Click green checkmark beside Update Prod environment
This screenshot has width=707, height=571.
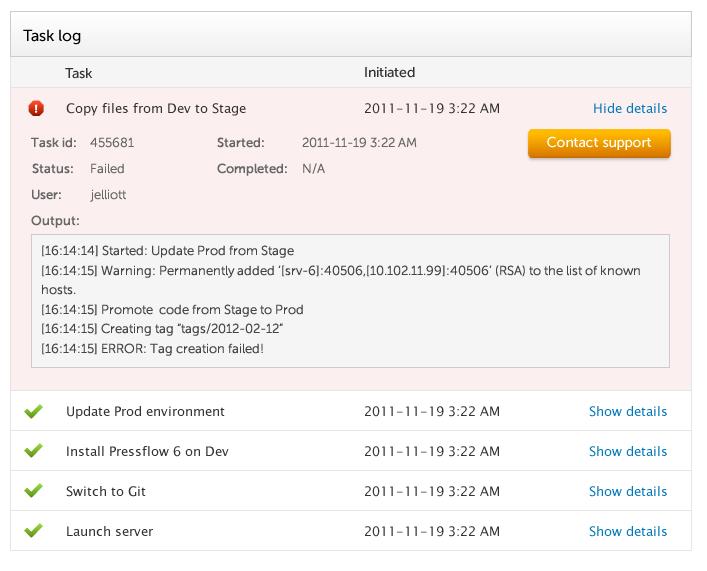34,411
